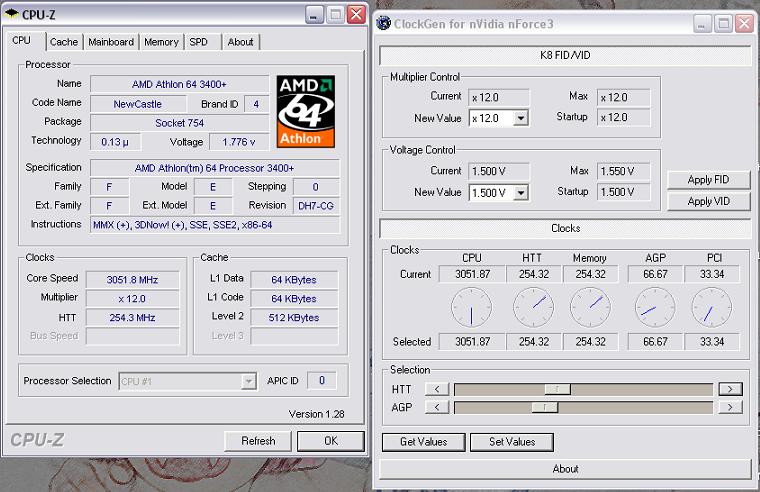Click the Max voltage 1.550 V field
The image size is (760, 492).
(x=623, y=171)
